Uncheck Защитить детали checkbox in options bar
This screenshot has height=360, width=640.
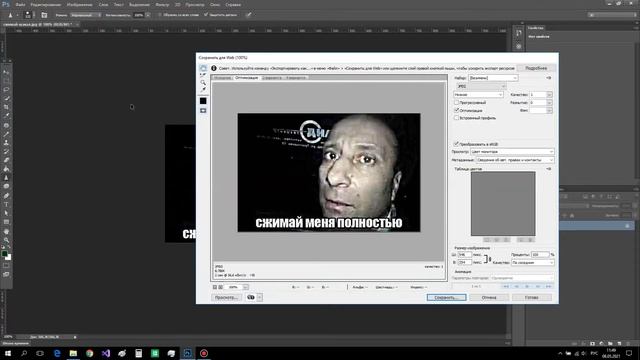pos(206,15)
